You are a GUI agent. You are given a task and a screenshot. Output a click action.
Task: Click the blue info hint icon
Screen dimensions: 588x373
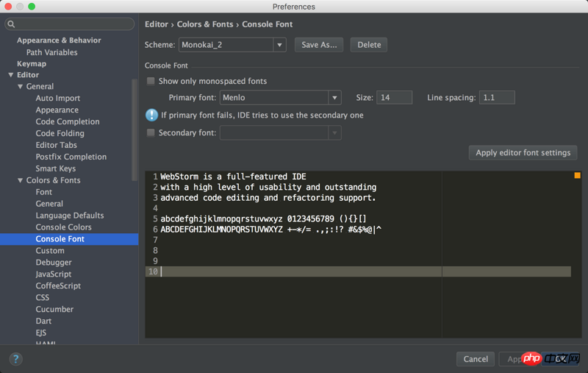[151, 115]
